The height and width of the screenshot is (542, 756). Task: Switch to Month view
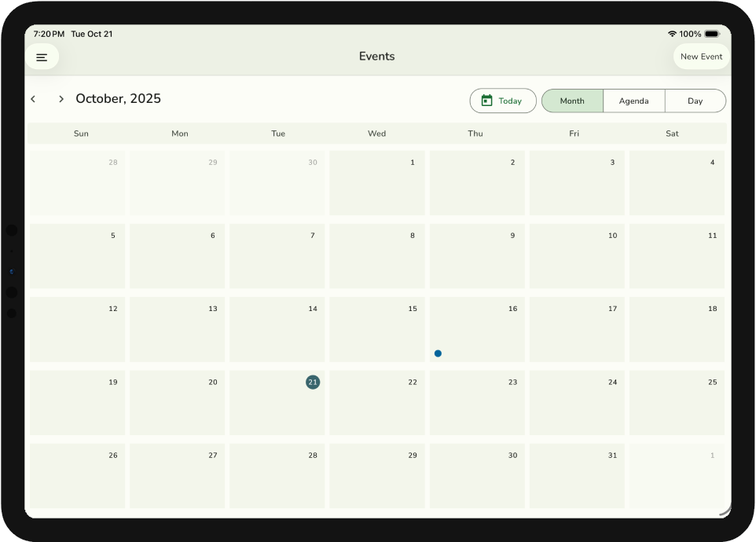572,101
